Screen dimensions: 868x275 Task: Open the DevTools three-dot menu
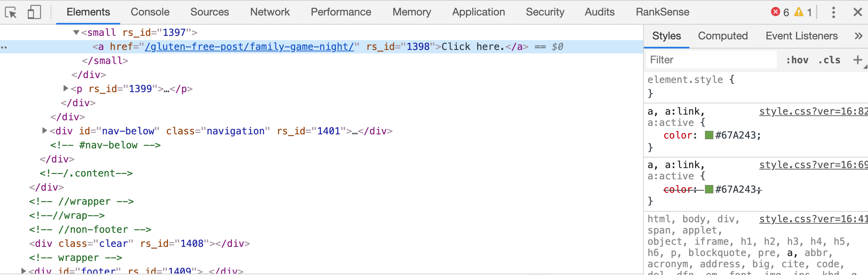click(833, 12)
